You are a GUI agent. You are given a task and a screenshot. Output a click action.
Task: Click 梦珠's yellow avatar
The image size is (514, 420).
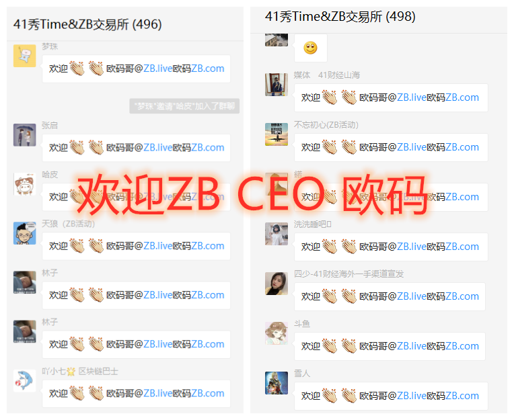point(25,56)
